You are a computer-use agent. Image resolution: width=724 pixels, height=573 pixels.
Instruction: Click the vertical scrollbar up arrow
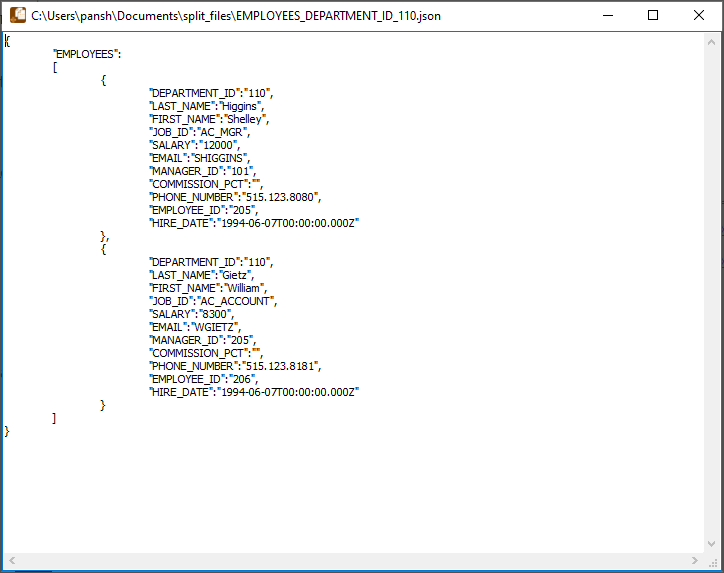pos(712,41)
